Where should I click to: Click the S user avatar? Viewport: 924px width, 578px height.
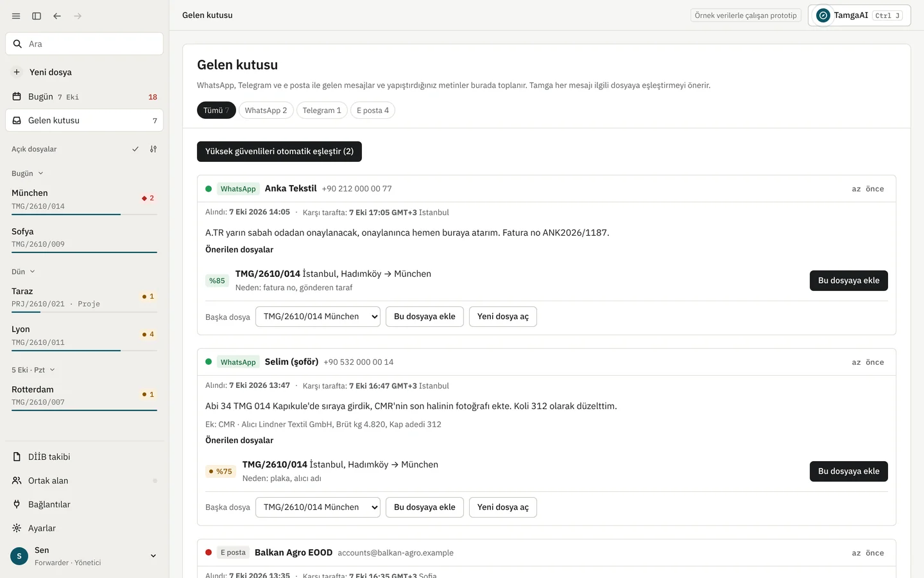click(19, 556)
